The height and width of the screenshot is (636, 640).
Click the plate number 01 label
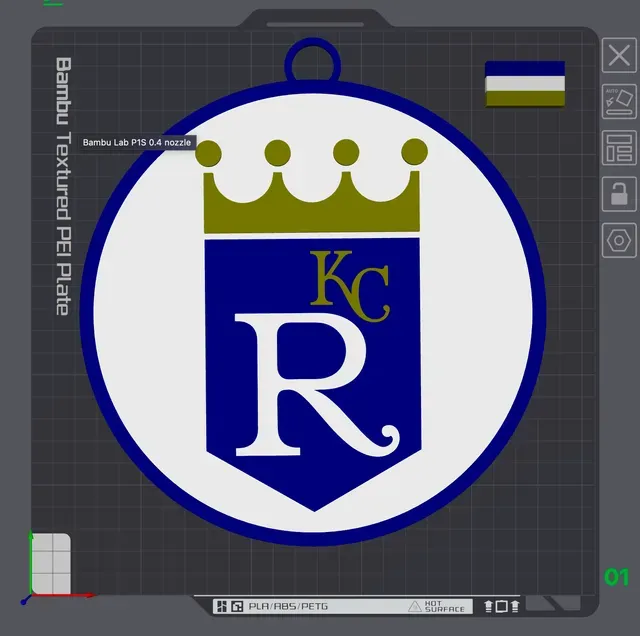click(x=616, y=577)
